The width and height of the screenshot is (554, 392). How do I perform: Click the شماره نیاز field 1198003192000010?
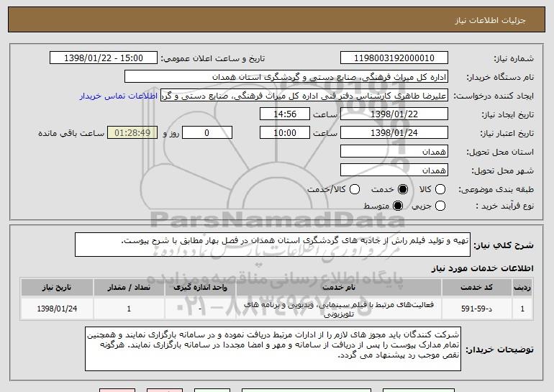394,58
